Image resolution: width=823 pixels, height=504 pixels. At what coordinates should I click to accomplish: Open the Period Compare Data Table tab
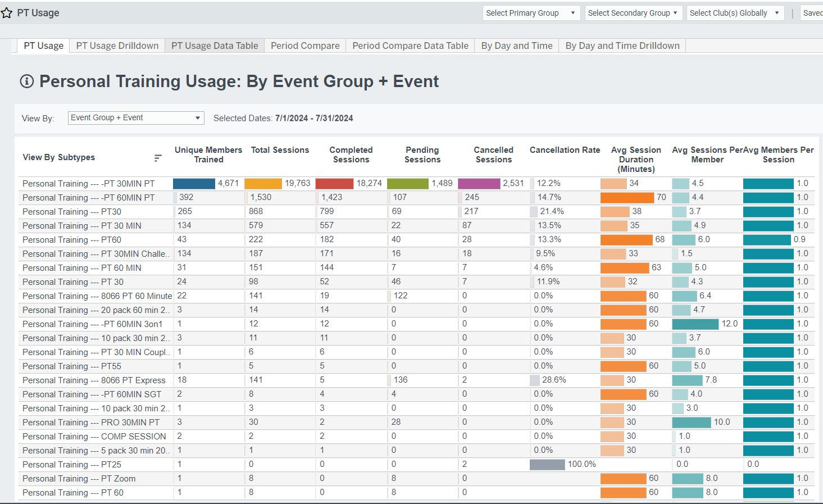pos(410,45)
